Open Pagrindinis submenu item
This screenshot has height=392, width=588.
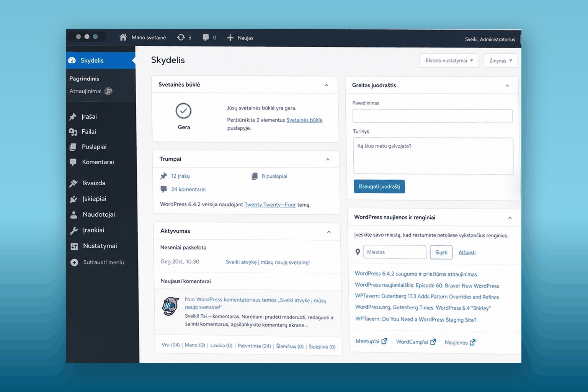tap(84, 78)
